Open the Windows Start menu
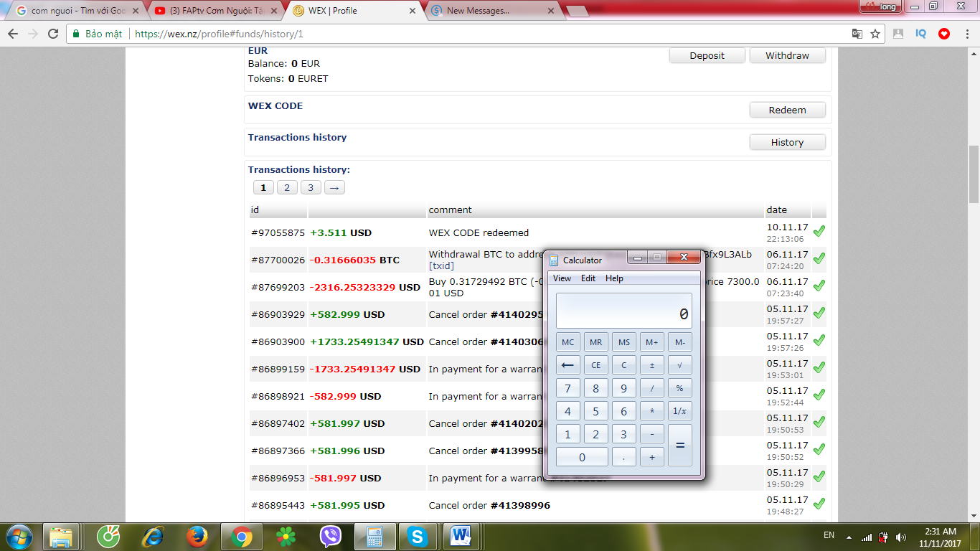The image size is (980, 551). (19, 536)
